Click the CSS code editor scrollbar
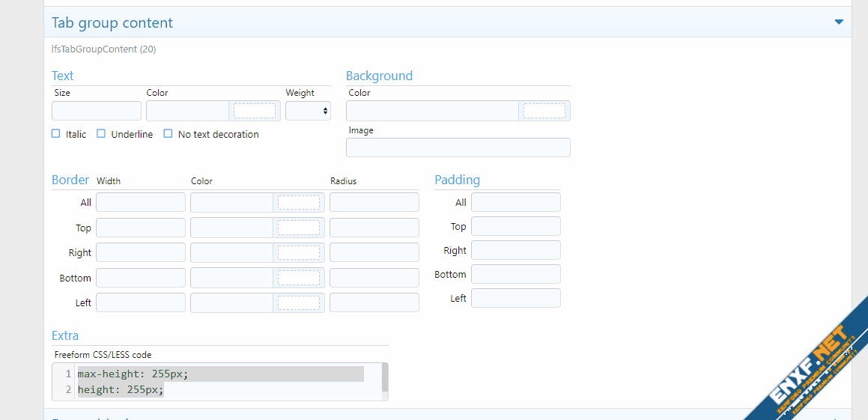Viewport: 868px width, 420px height. coord(385,378)
